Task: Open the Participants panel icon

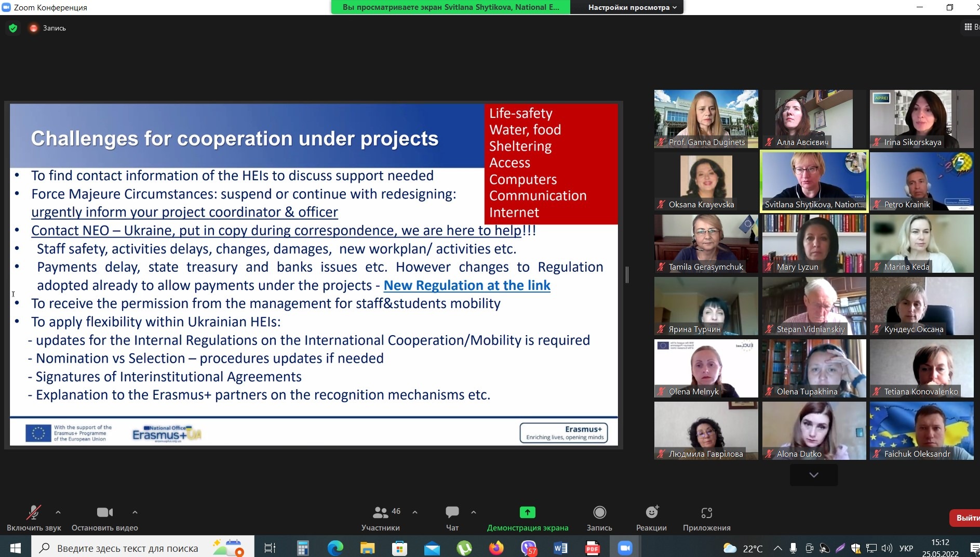Action: coord(380,513)
